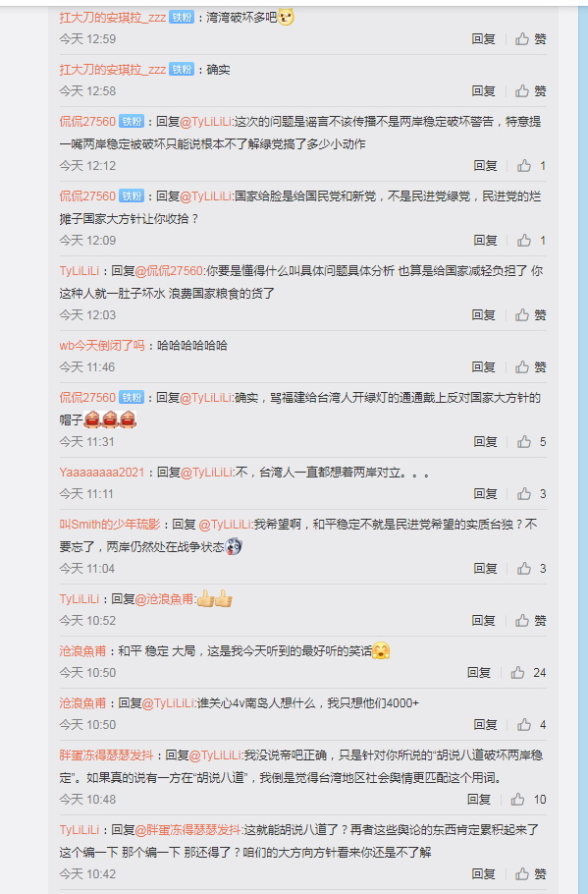Reply to the 11:04 comment by 叫Smith的少年琉影
Image resolution: width=588 pixels, height=894 pixels.
click(486, 569)
